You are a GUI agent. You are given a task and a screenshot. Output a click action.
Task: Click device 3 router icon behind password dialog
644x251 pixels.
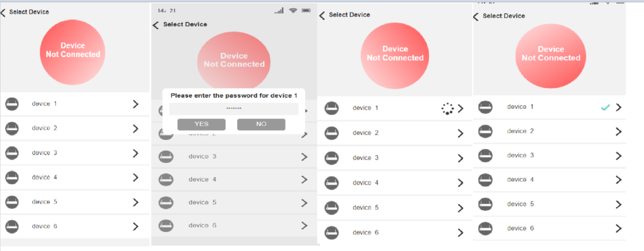(x=166, y=157)
